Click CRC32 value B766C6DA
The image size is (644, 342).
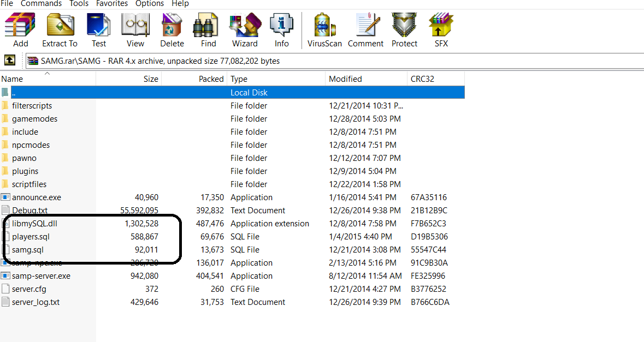(430, 302)
